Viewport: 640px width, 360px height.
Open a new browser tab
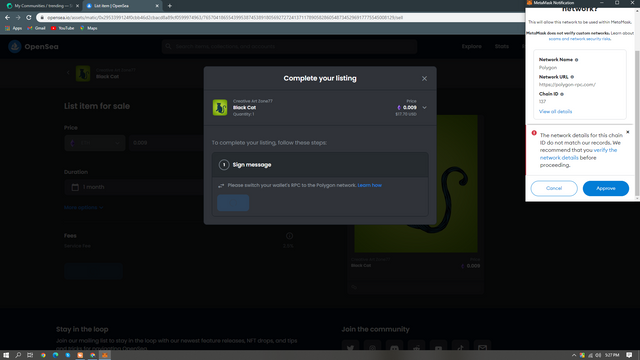coord(170,6)
